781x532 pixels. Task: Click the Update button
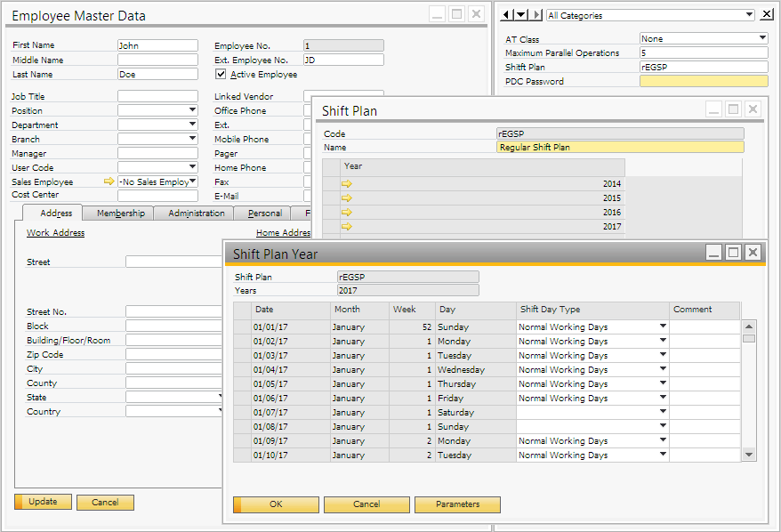[x=43, y=502]
